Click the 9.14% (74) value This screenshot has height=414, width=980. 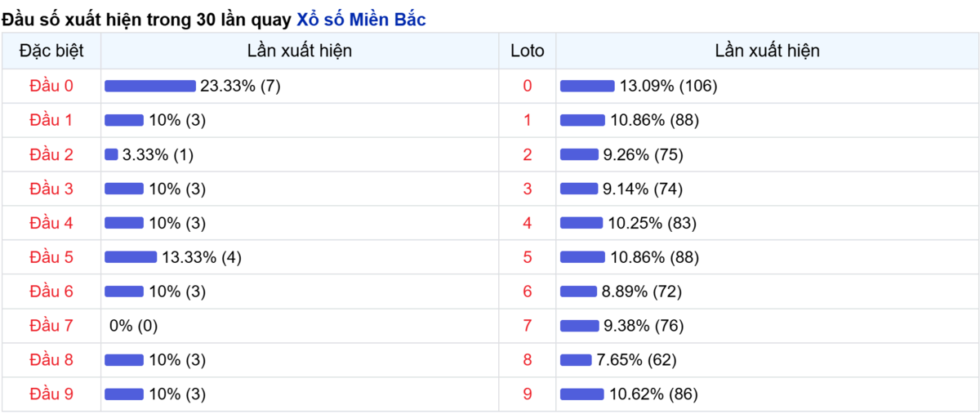643,189
